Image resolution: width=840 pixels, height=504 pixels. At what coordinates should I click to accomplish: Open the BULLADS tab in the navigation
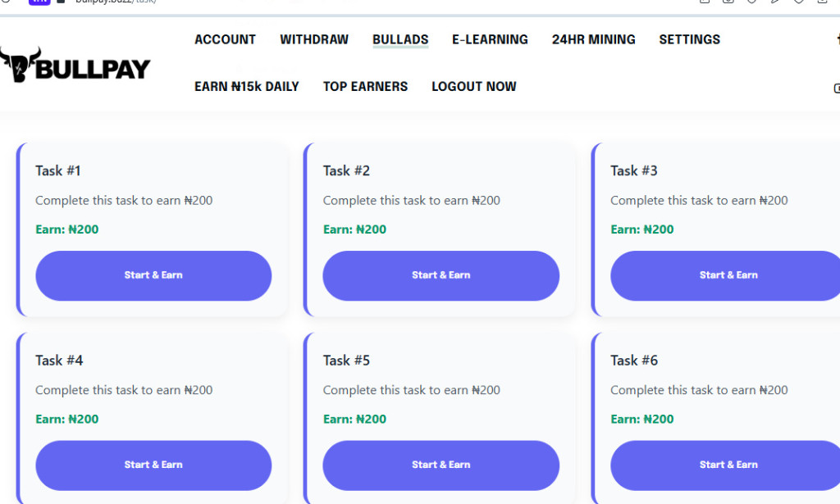[399, 39]
